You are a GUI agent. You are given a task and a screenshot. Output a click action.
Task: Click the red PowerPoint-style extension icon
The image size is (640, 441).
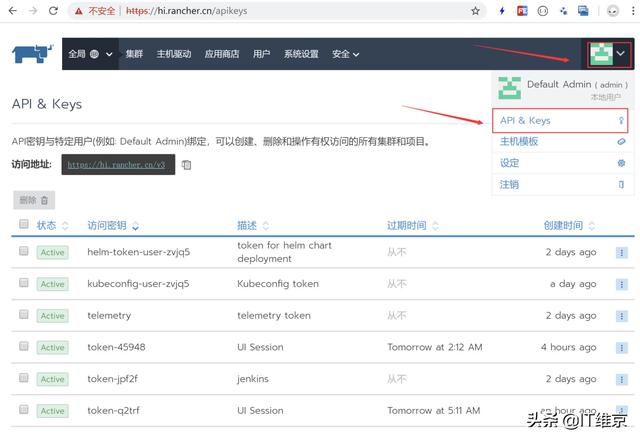click(522, 11)
